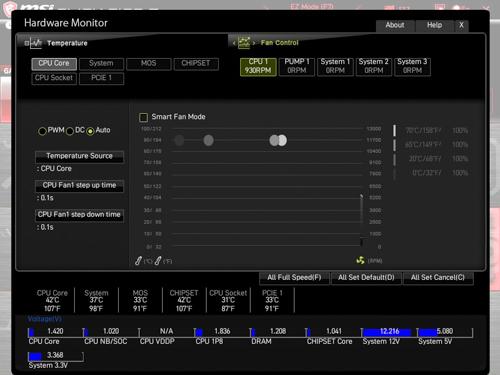Select the PWM radio button
Image resolution: width=500 pixels, height=375 pixels.
click(x=42, y=131)
